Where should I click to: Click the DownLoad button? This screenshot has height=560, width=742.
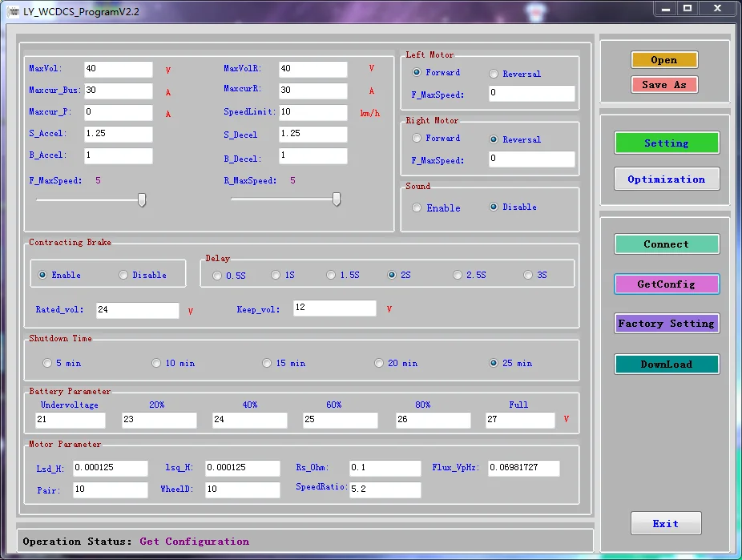(x=666, y=365)
